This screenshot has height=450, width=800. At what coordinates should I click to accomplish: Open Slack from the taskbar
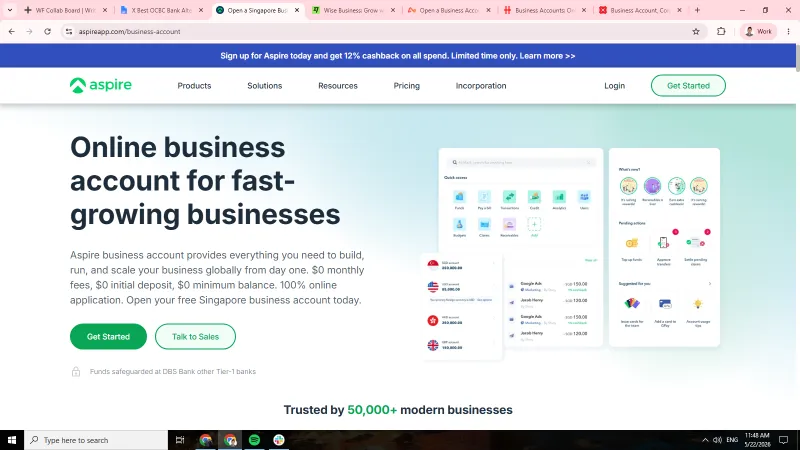279,440
